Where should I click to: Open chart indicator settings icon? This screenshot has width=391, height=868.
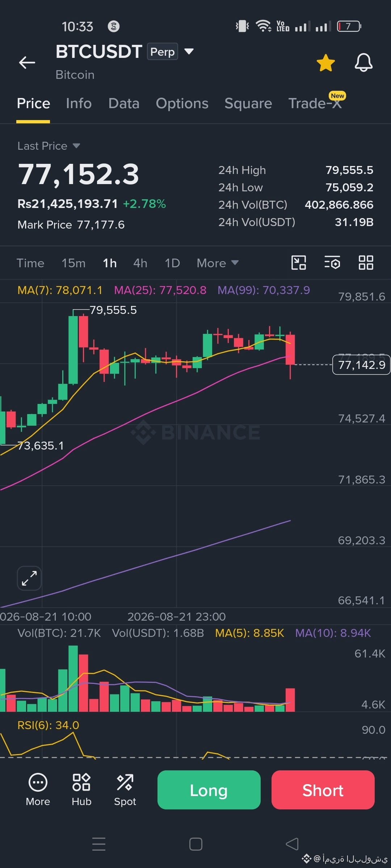[332, 263]
